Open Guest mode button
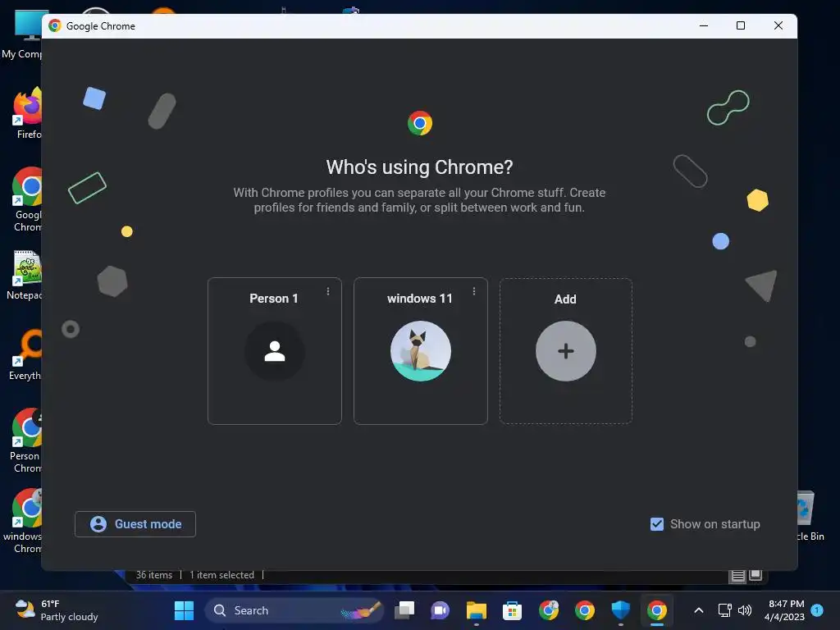 click(135, 524)
